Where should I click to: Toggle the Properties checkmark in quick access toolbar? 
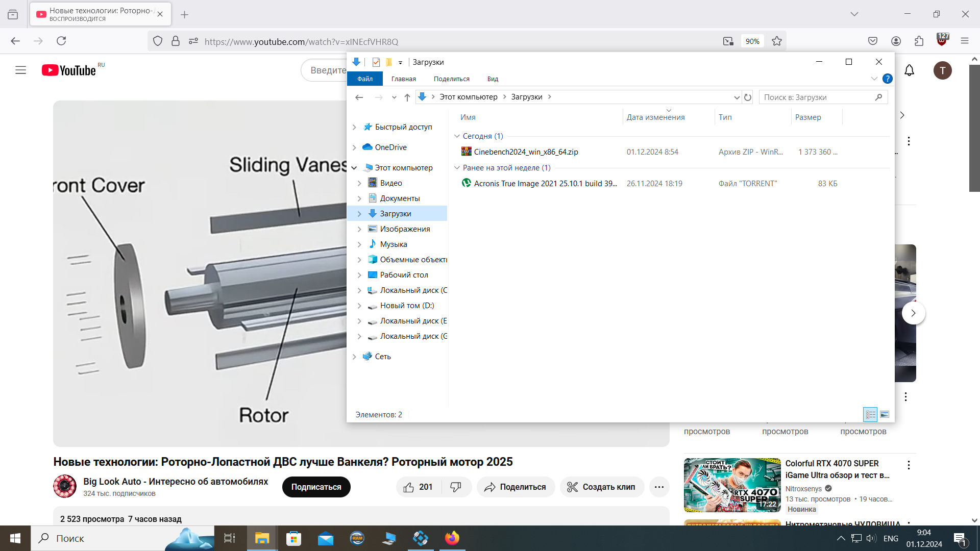point(376,62)
